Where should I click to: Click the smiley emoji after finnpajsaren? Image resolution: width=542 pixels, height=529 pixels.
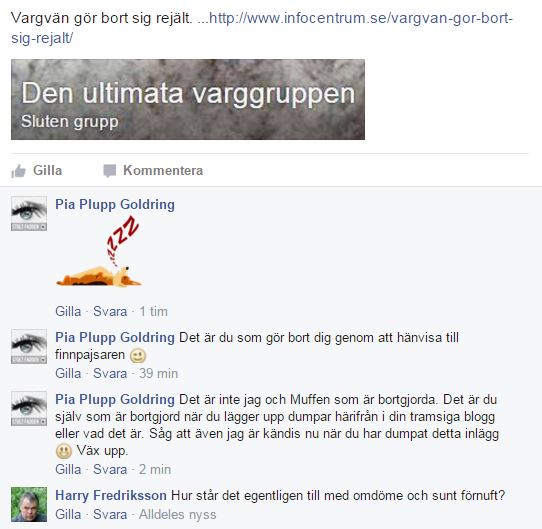click(138, 356)
